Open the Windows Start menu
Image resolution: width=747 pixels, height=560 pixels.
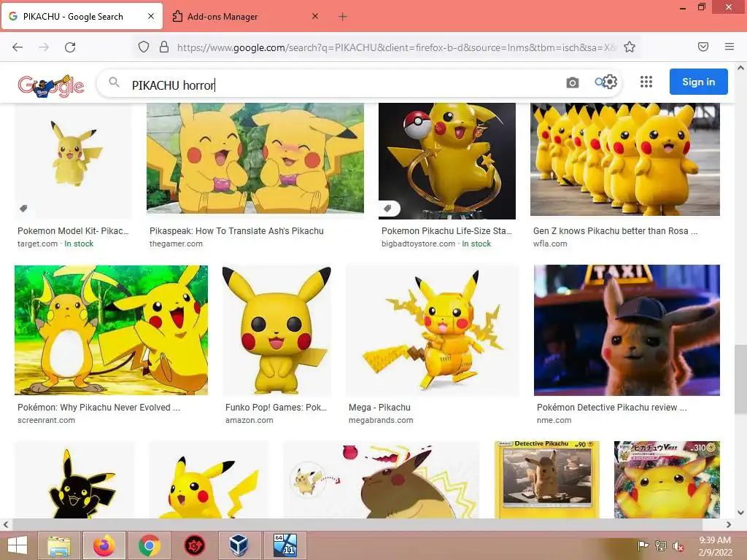click(x=18, y=545)
